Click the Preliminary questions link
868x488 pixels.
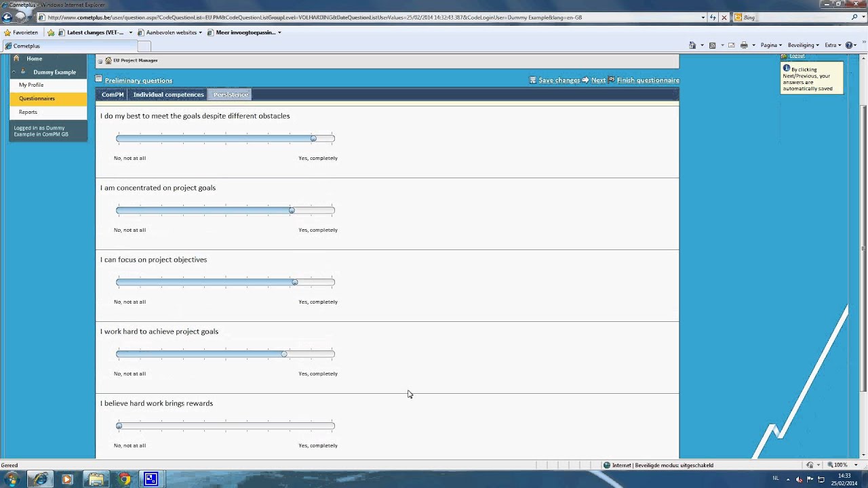tap(138, 81)
